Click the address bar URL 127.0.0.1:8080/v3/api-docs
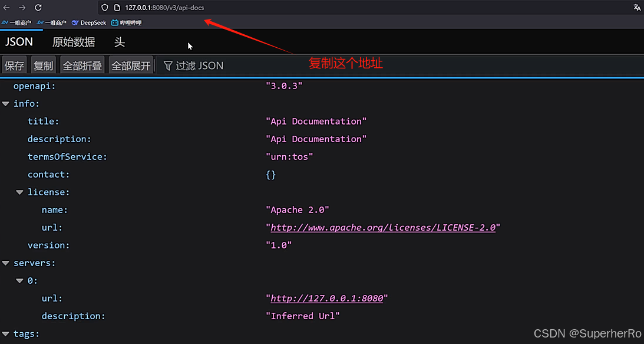 [165, 8]
